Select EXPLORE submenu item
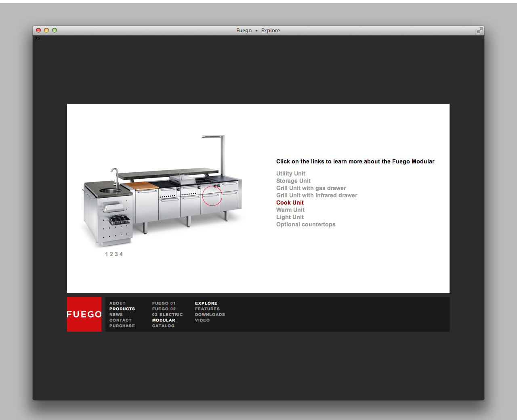This screenshot has height=420, width=517. pyautogui.click(x=206, y=303)
